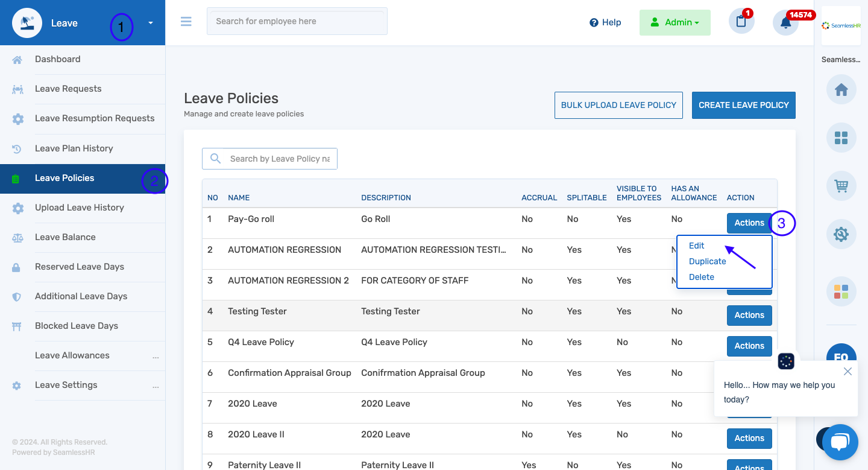Select Edit from the actions menu
Screen dimensions: 868x470
[x=697, y=246]
